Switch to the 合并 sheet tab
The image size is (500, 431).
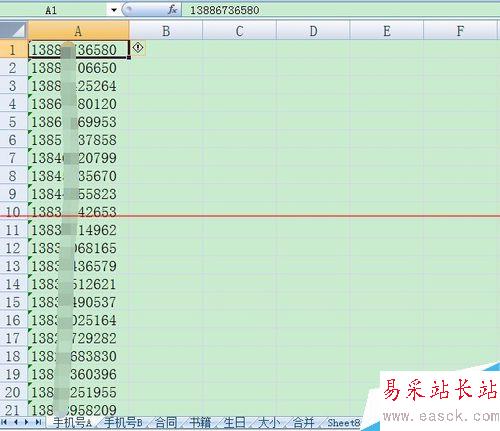coord(303,423)
